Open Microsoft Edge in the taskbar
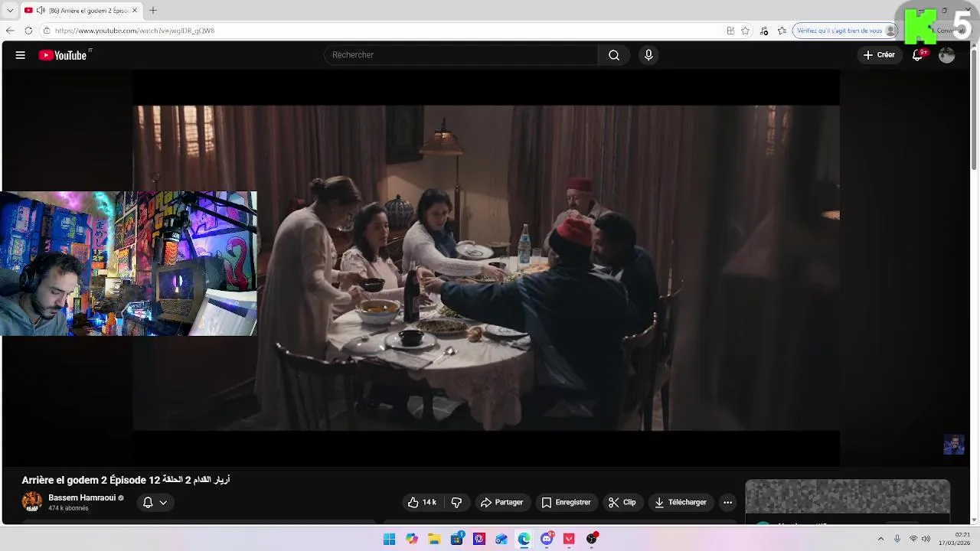The width and height of the screenshot is (980, 551). point(524,539)
